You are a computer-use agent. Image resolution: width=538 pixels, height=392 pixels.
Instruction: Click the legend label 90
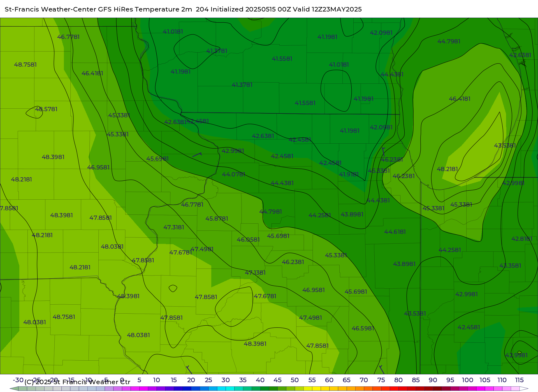tap(433, 380)
